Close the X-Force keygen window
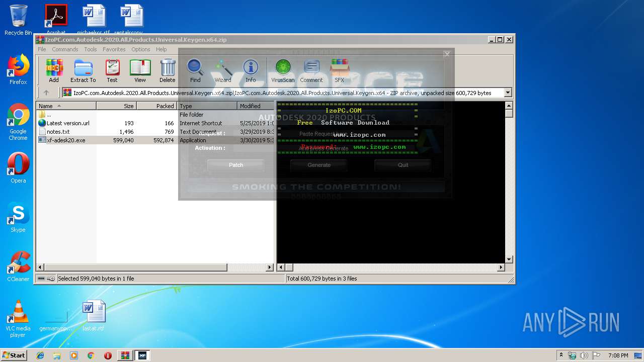This screenshot has width=644, height=362. click(447, 54)
